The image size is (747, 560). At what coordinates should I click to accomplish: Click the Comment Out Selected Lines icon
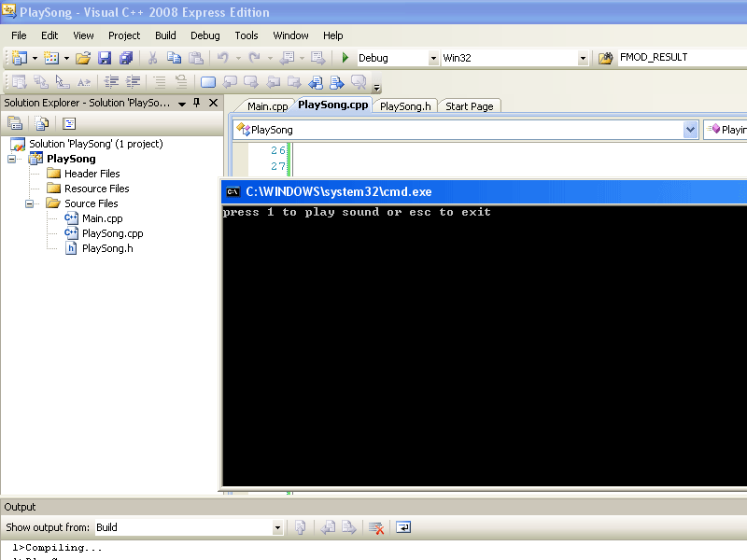(160, 82)
